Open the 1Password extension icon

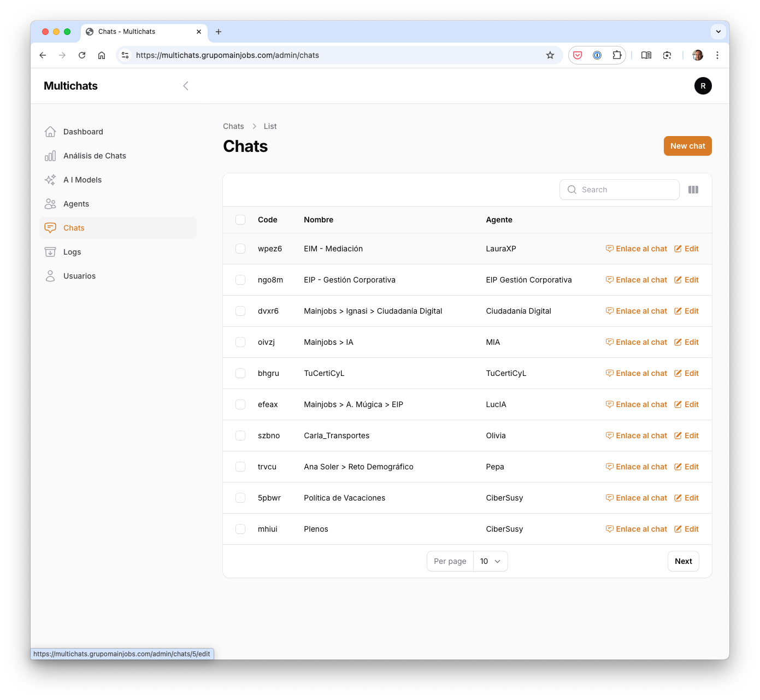tap(597, 55)
